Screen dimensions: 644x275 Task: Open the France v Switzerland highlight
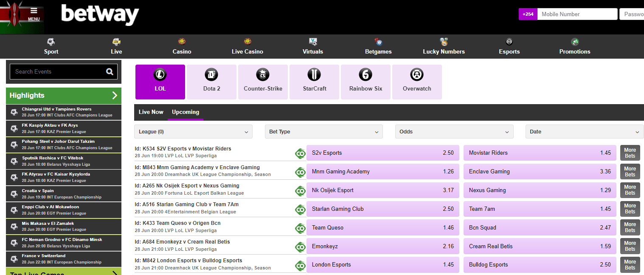click(x=64, y=259)
